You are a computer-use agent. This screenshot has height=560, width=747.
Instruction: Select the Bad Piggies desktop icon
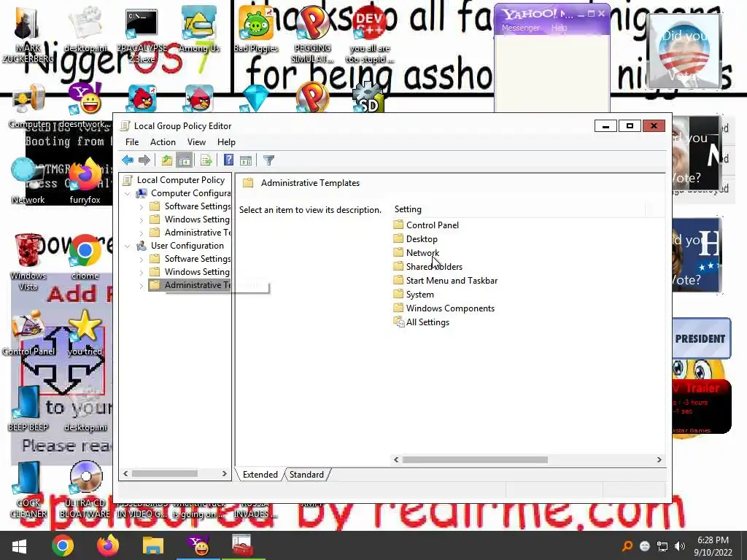tap(256, 29)
